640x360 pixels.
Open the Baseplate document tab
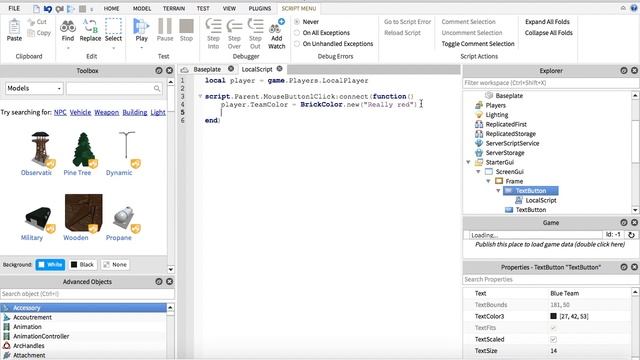click(207, 69)
